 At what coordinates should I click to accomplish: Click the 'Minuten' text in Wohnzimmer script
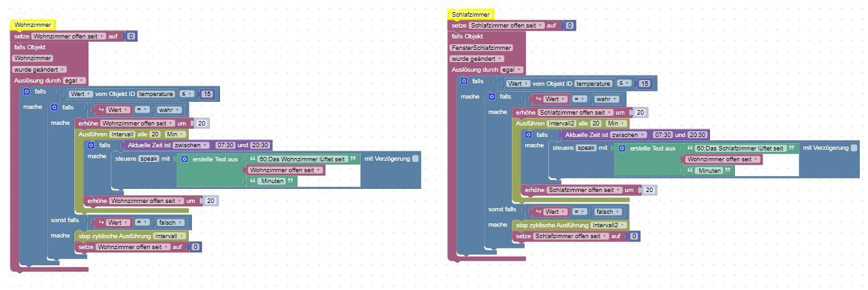pyautogui.click(x=272, y=181)
